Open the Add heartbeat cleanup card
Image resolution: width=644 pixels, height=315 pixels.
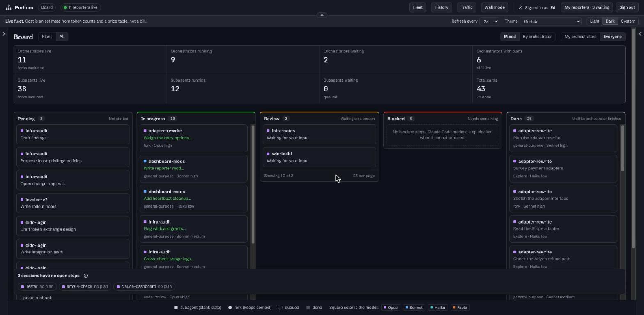pos(194,199)
